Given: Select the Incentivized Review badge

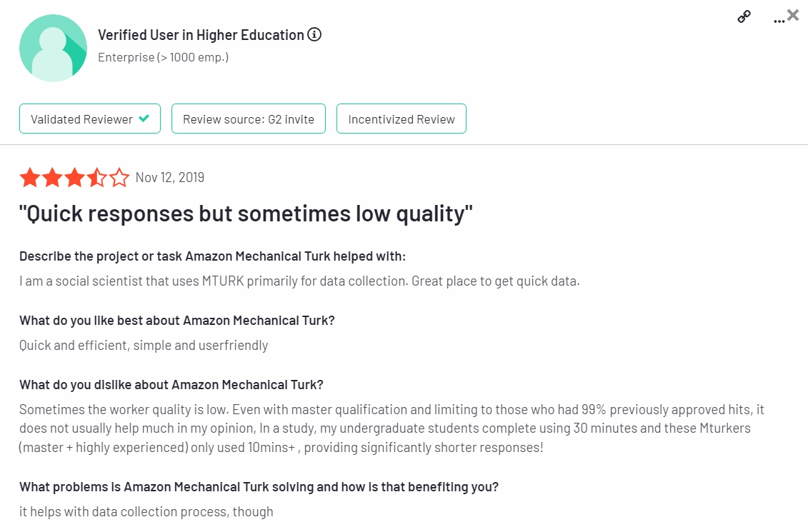Looking at the screenshot, I should click(401, 119).
